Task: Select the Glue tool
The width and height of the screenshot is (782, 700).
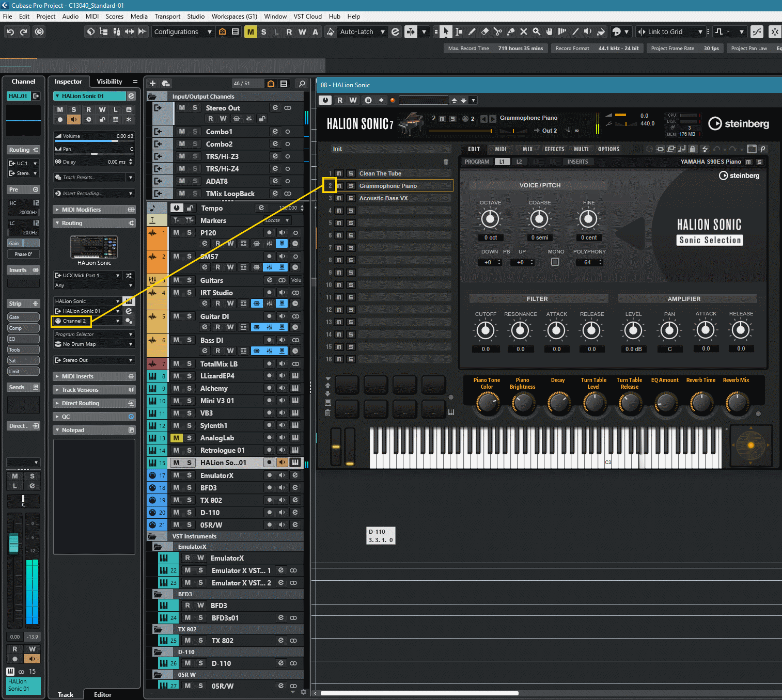Action: [x=511, y=32]
